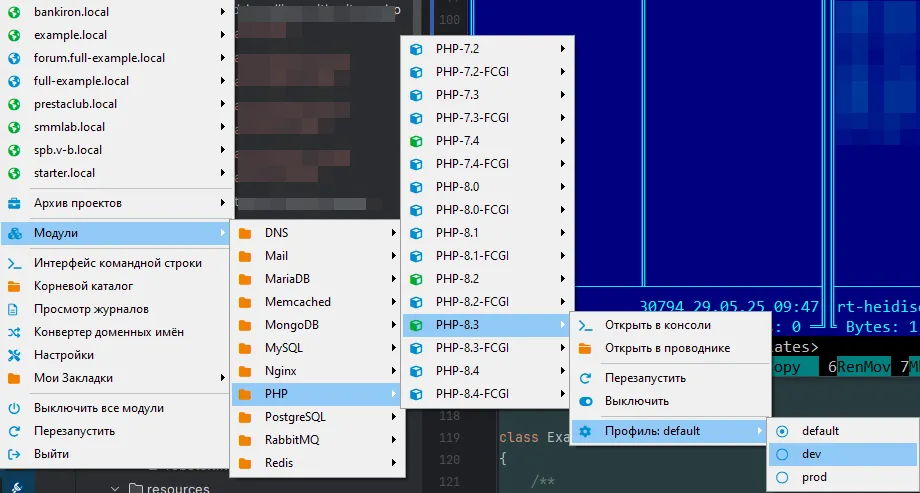This screenshot has width=920, height=493.
Task: Open the MySQL module entry
Action: tap(317, 348)
